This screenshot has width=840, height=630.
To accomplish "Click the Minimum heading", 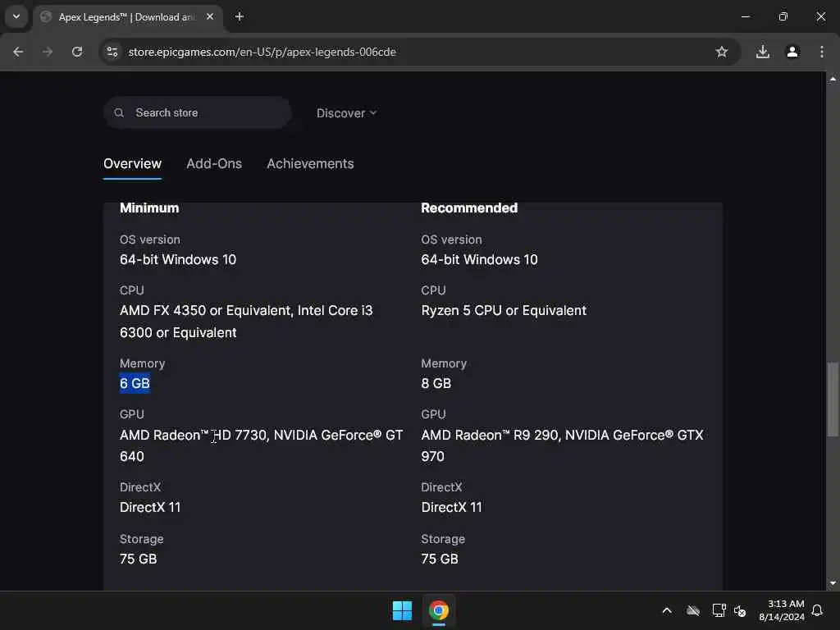I will [x=149, y=208].
